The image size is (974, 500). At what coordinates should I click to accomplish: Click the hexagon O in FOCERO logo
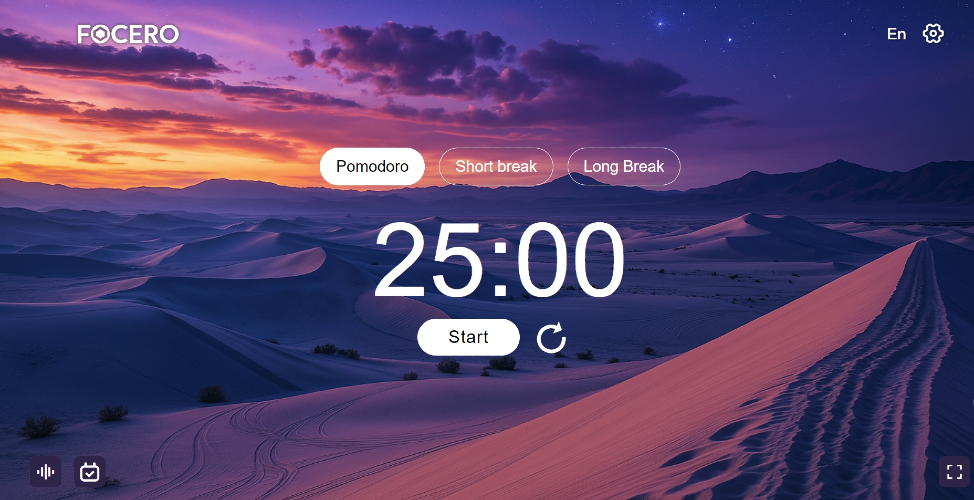(x=101, y=35)
